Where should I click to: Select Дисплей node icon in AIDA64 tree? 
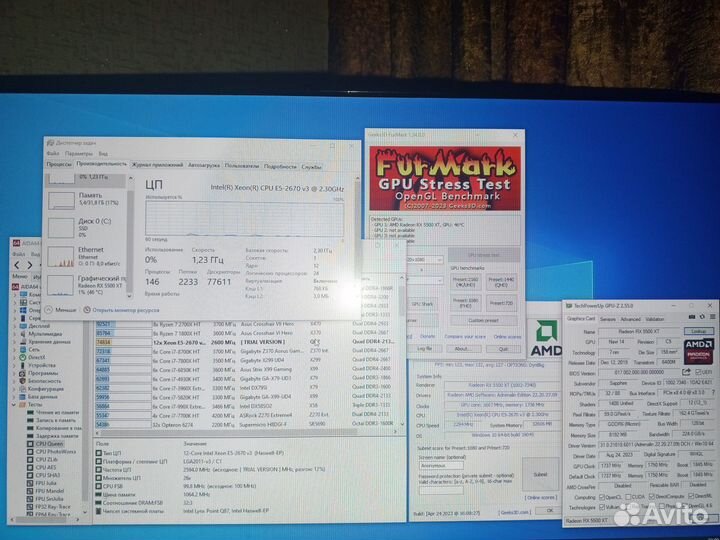(23, 326)
